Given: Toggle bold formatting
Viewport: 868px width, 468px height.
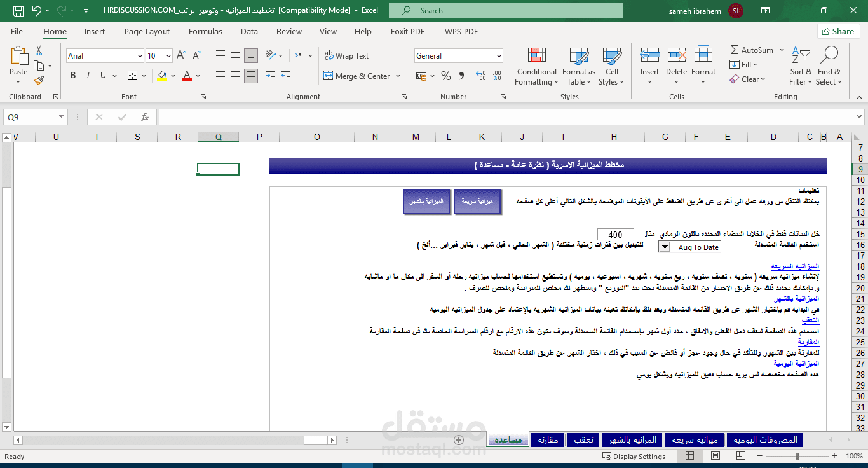Looking at the screenshot, I should (72, 75).
